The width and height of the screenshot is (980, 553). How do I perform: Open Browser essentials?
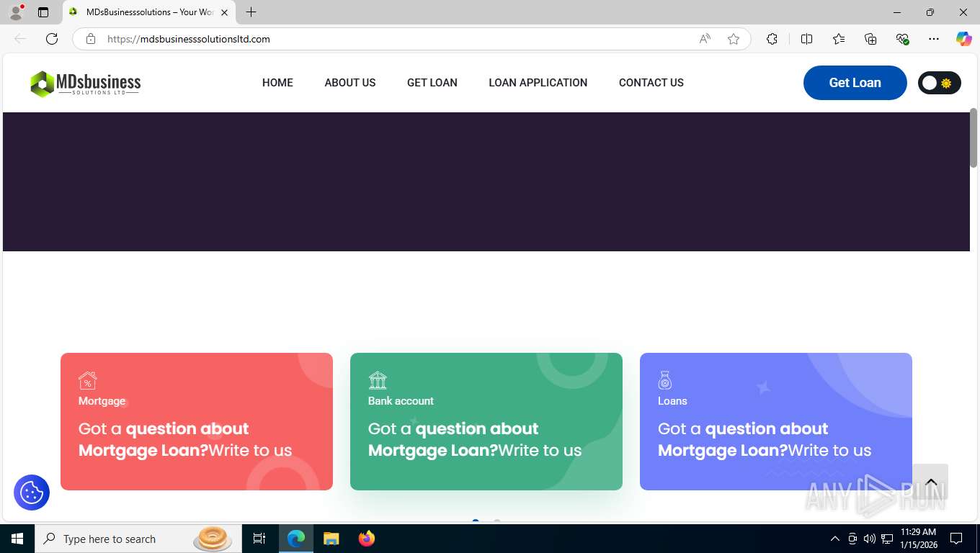tap(902, 39)
